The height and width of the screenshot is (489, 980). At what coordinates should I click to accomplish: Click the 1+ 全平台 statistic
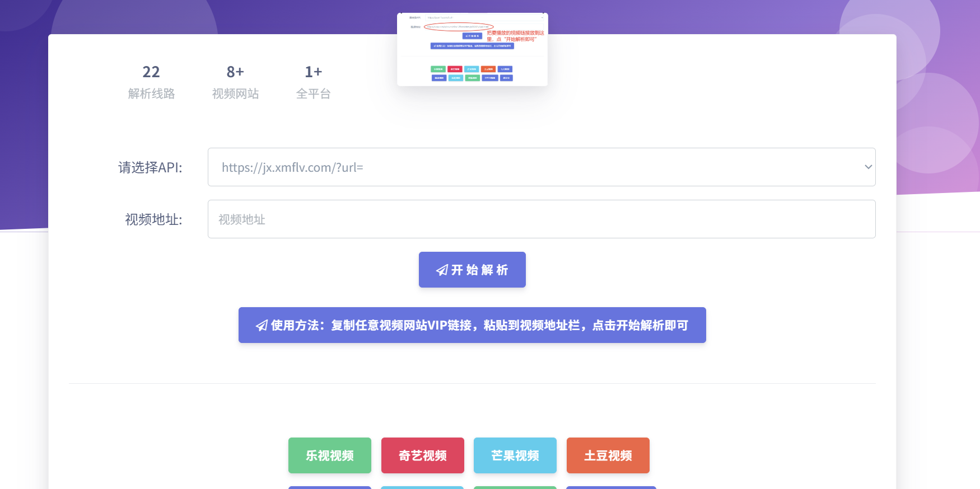pos(314,82)
